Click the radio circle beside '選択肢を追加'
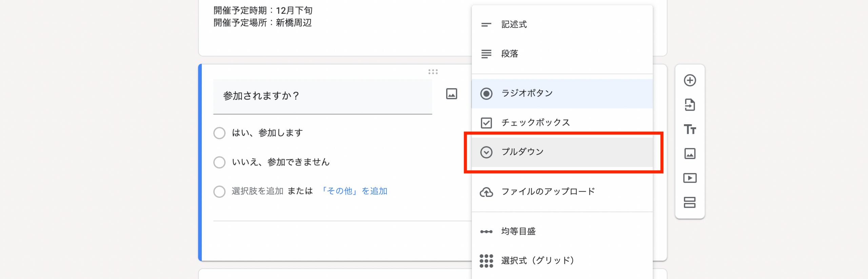 (219, 191)
